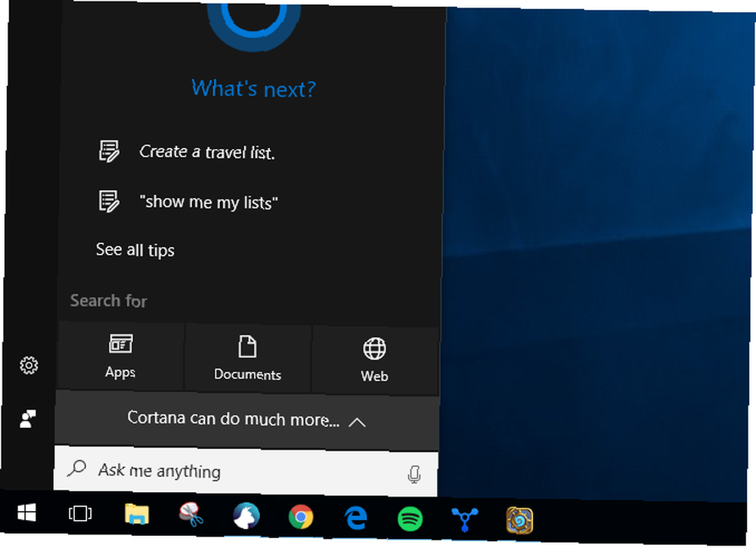Click the magnifier icon in the search box
This screenshot has height=548, width=756.
(x=76, y=468)
